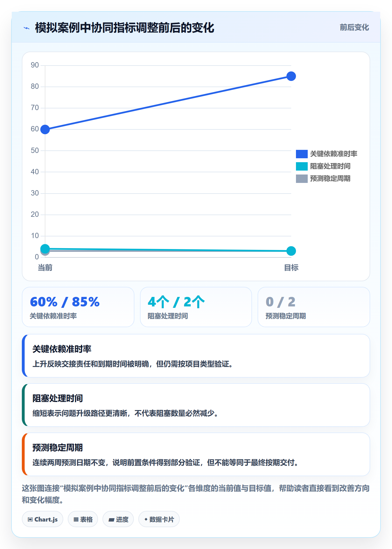Select the 数据卡片 tag chip

point(159,519)
